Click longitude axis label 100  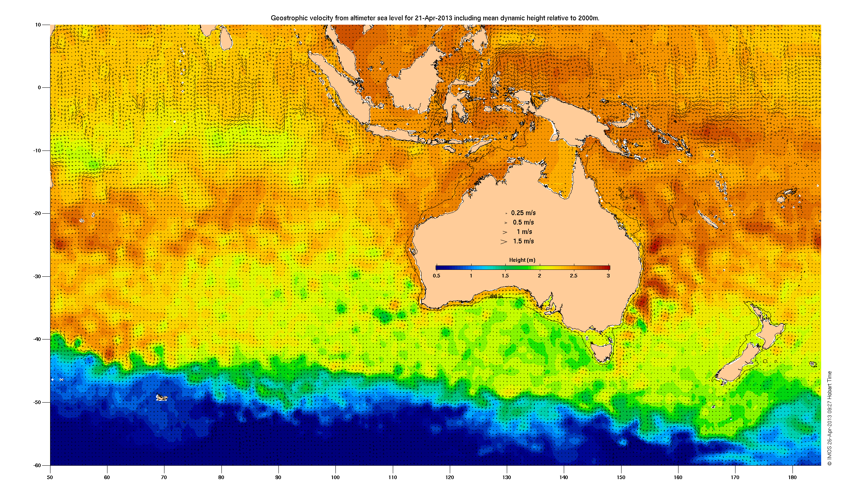click(335, 477)
